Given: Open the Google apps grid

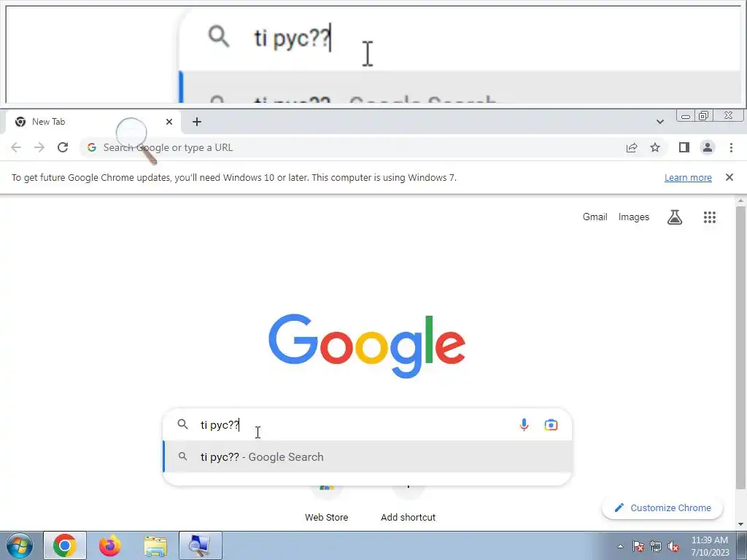Looking at the screenshot, I should [x=709, y=217].
